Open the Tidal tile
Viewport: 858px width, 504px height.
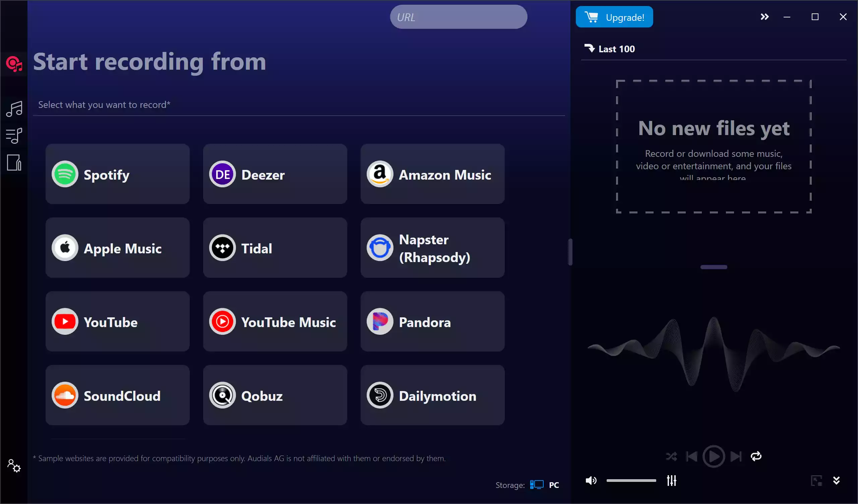pyautogui.click(x=275, y=248)
